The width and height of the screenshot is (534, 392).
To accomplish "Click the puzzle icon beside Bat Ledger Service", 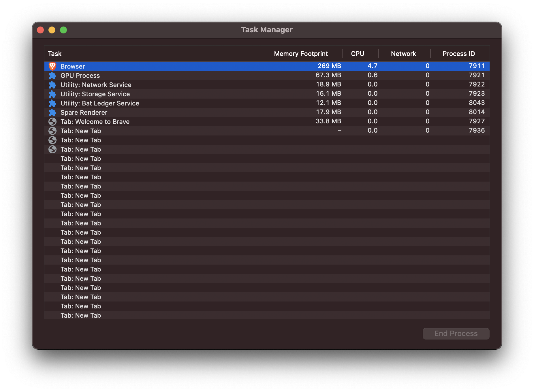I will 52,103.
